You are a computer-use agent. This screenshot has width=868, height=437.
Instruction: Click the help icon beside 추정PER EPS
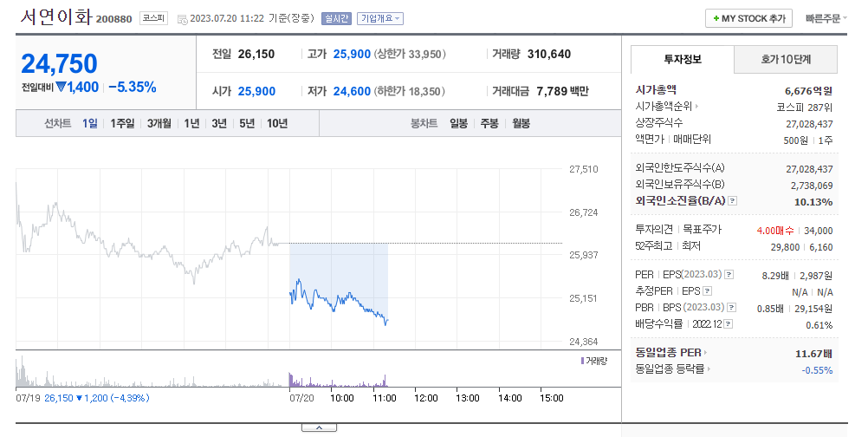pyautogui.click(x=708, y=291)
